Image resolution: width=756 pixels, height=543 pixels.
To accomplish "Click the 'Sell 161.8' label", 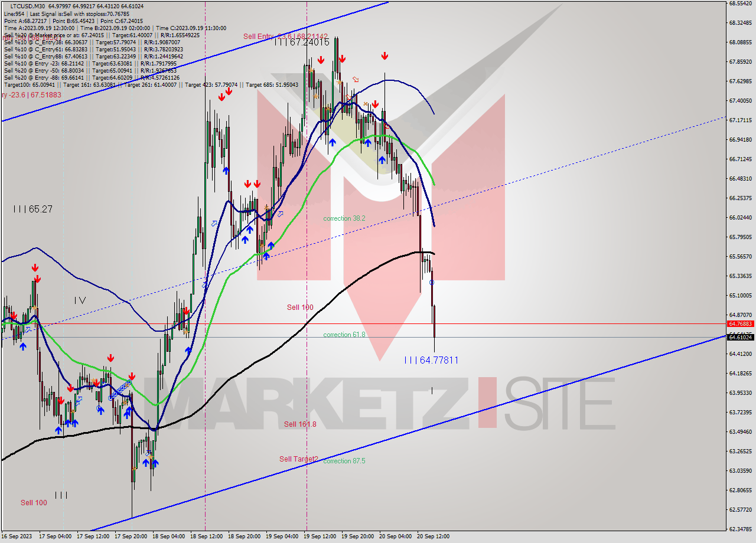I will (x=300, y=424).
